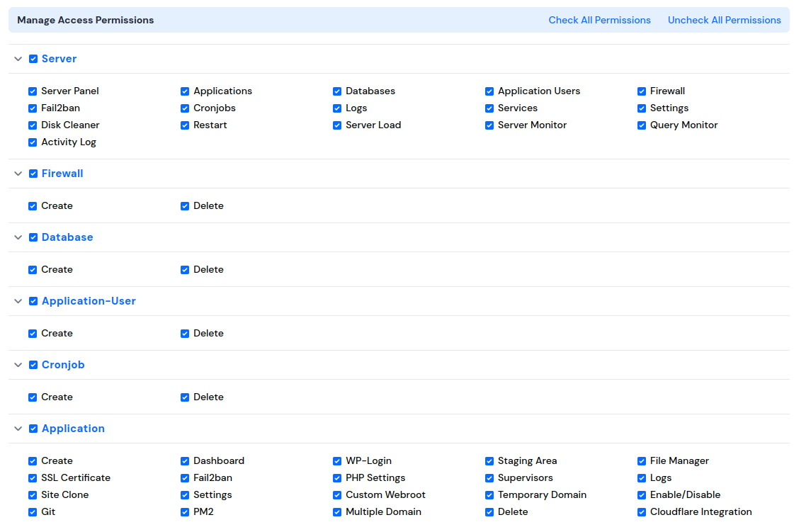Uncheck the Disk Cleaner permission
794x532 pixels.
(x=33, y=125)
